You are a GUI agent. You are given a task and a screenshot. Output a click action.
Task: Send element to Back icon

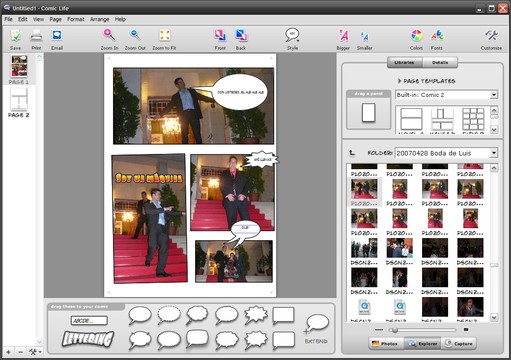tap(241, 35)
